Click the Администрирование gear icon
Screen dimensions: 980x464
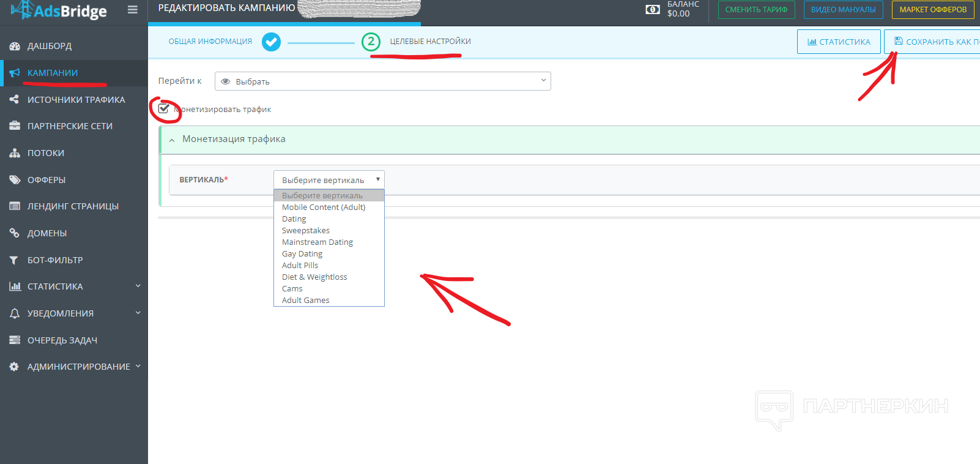coord(14,367)
